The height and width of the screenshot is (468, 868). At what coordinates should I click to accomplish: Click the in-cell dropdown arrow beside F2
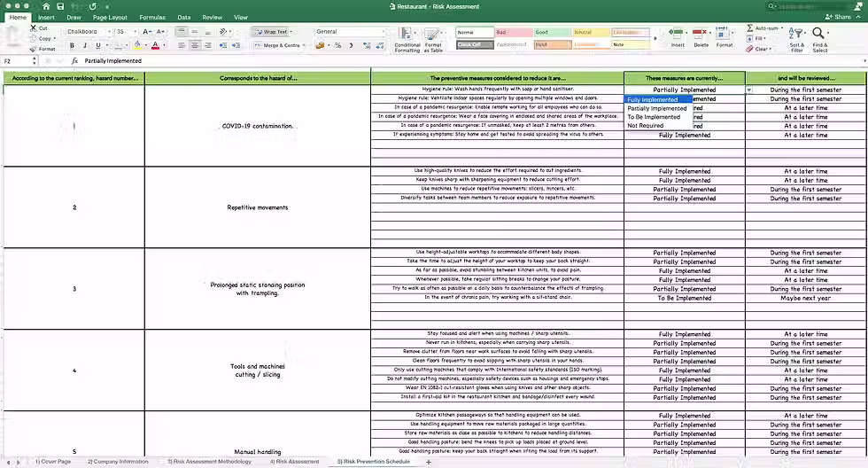[749, 90]
